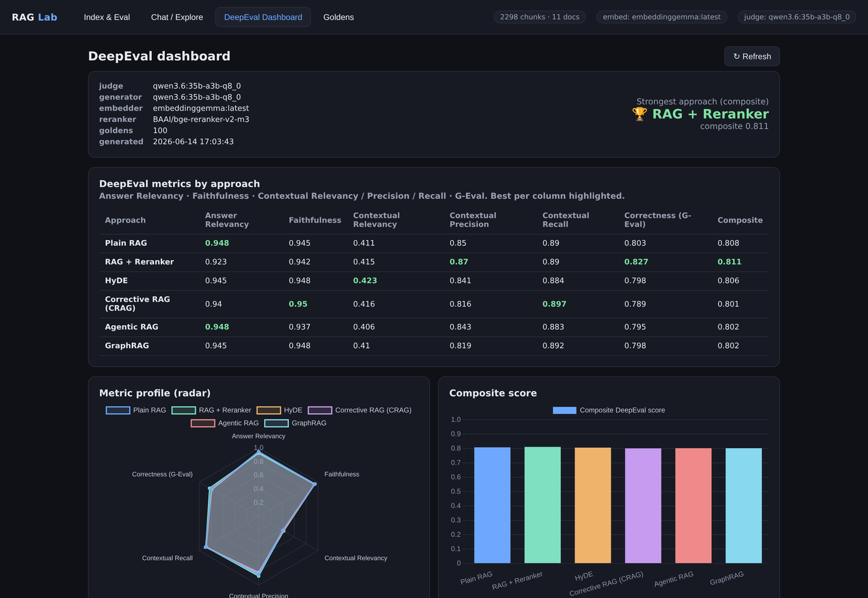Click the orange HyDE composite bar
868x598 pixels.
pyautogui.click(x=593, y=505)
